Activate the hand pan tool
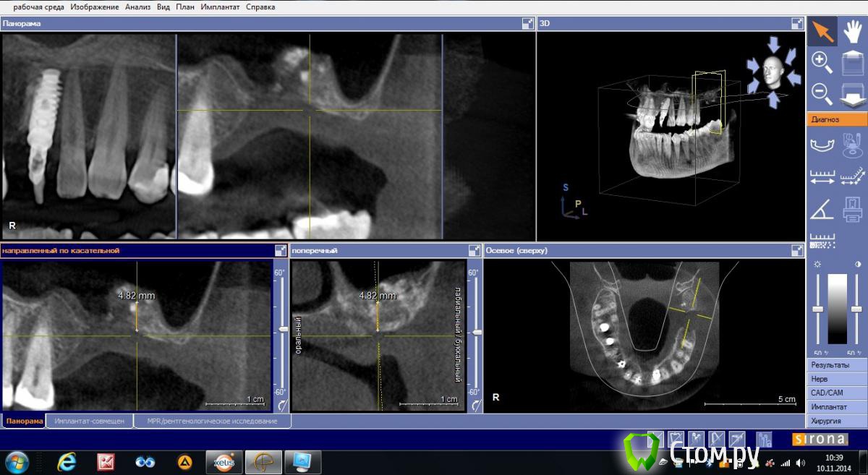The height and width of the screenshot is (475, 868). tap(853, 31)
